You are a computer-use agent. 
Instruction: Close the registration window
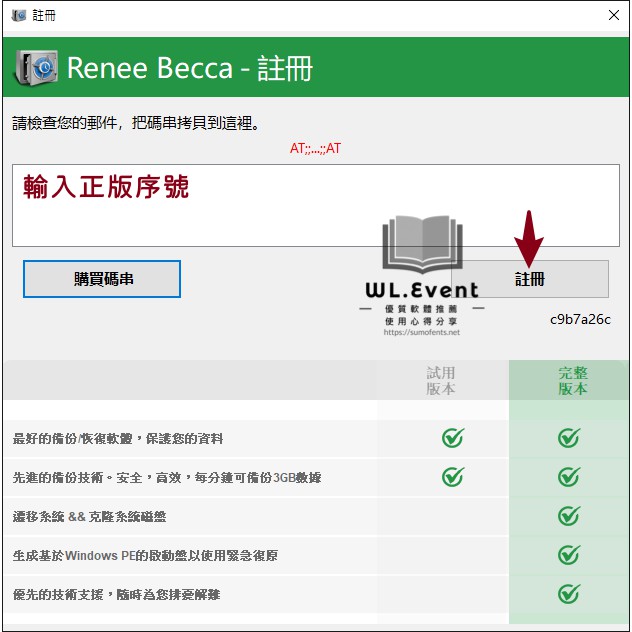point(613,15)
